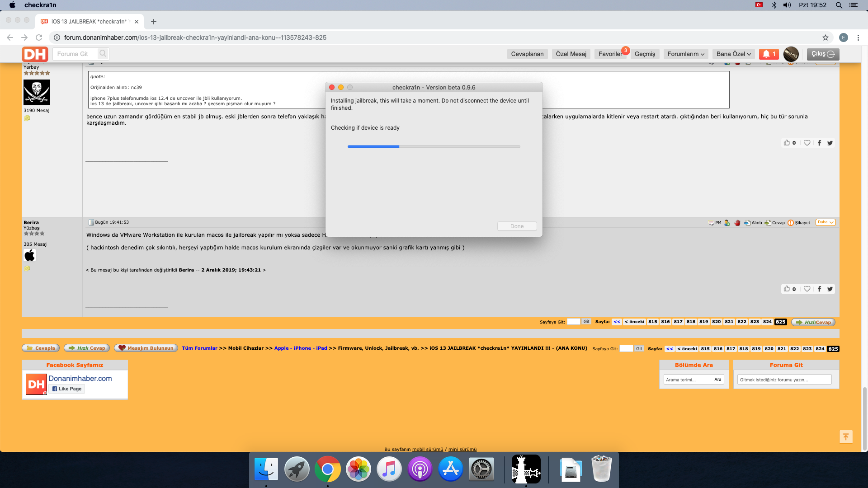The width and height of the screenshot is (868, 488).
Task: Launch Photos app from the dock
Action: pyautogui.click(x=359, y=469)
